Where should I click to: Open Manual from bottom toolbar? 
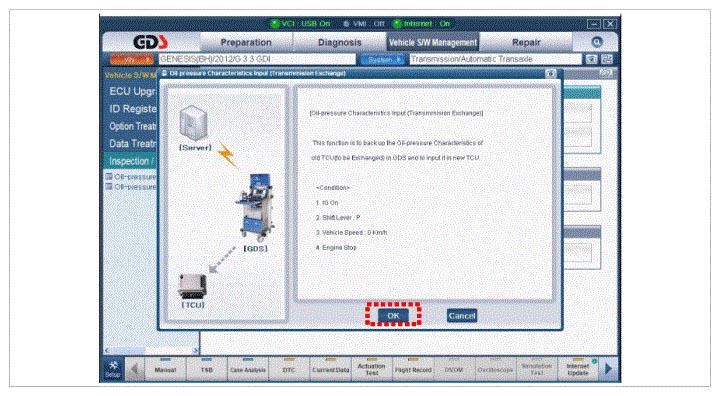[x=165, y=369]
